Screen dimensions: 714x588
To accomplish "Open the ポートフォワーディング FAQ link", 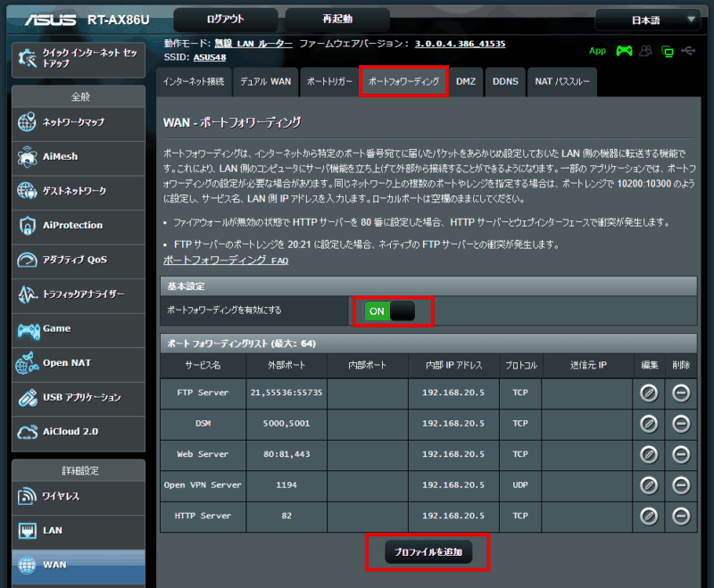I will [x=225, y=261].
